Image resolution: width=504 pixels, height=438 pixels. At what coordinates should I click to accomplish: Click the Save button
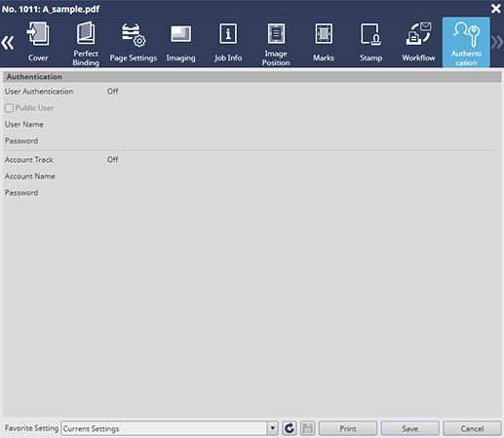tap(410, 428)
